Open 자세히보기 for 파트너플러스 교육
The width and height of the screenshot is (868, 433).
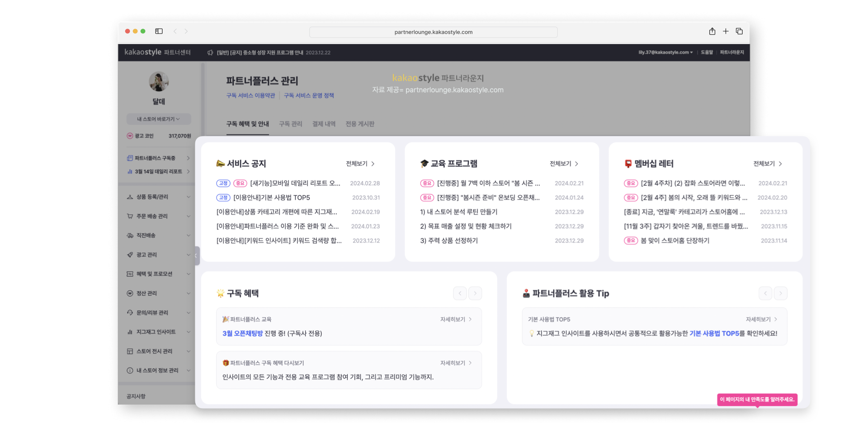pos(456,320)
